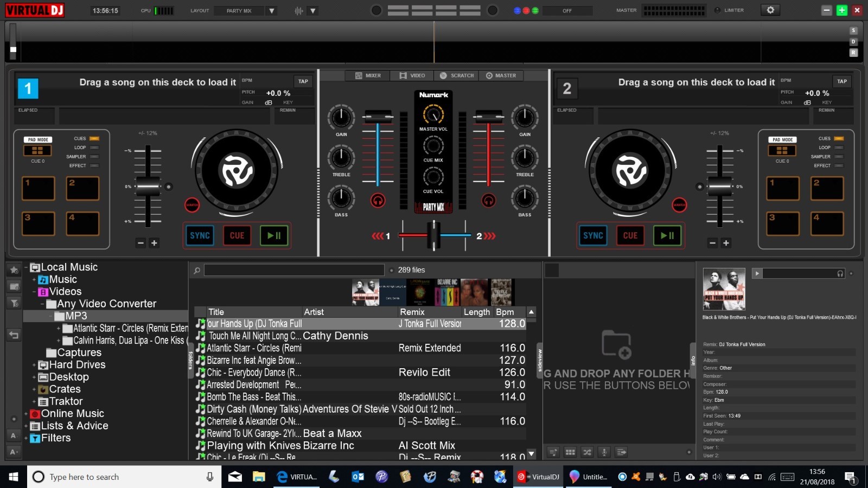Open pad mode selector on deck 1
868x488 pixels.
37,150
